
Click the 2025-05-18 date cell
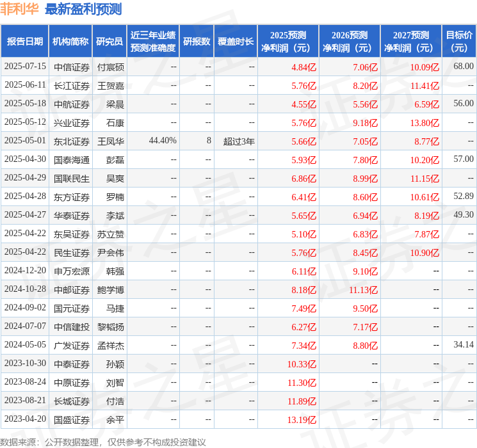(25, 104)
